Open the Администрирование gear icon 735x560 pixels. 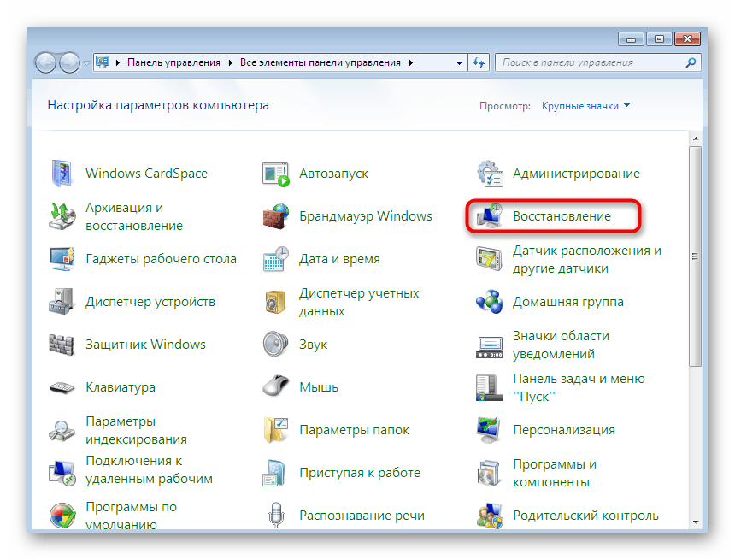pos(490,174)
